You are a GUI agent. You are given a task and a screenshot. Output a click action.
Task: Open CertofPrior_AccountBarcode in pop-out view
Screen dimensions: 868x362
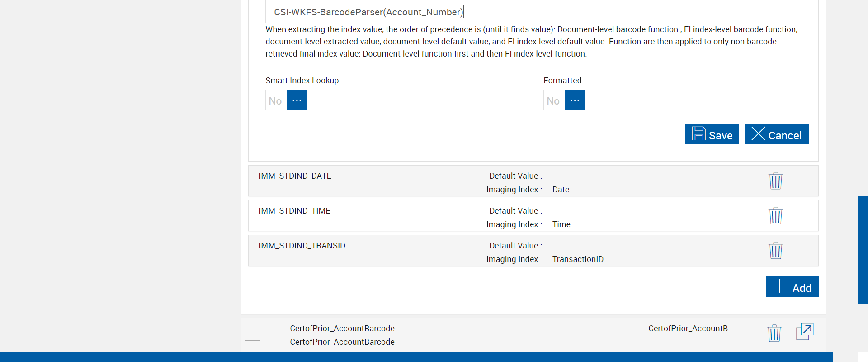click(x=805, y=332)
